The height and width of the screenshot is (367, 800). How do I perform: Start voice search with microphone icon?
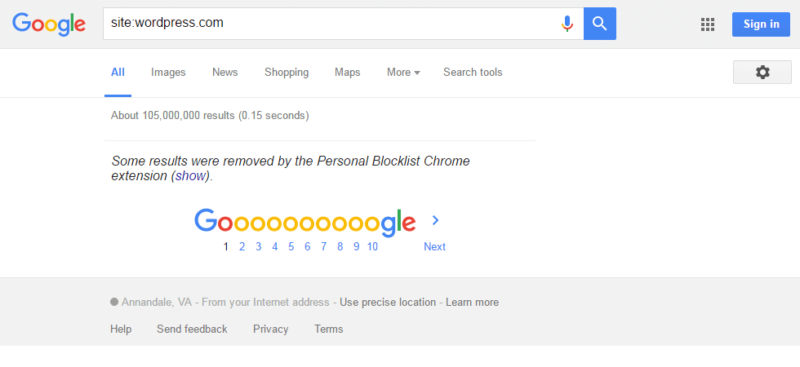[x=567, y=23]
